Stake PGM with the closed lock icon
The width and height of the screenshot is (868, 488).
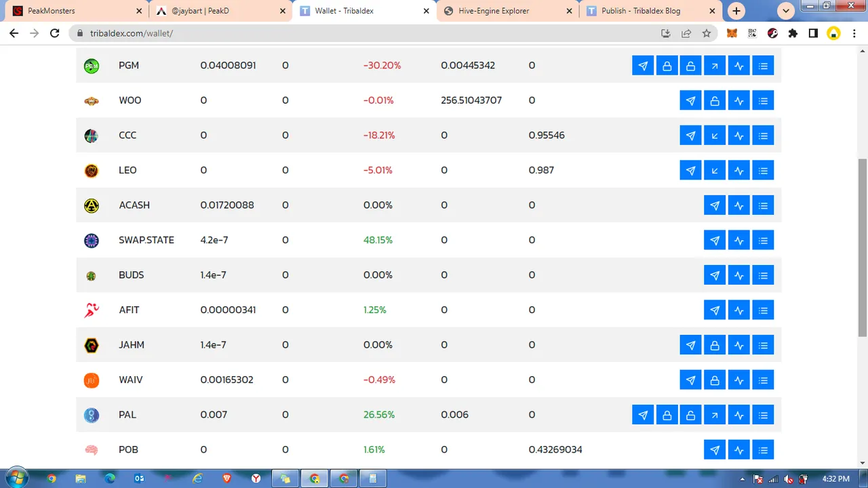pyautogui.click(x=667, y=66)
